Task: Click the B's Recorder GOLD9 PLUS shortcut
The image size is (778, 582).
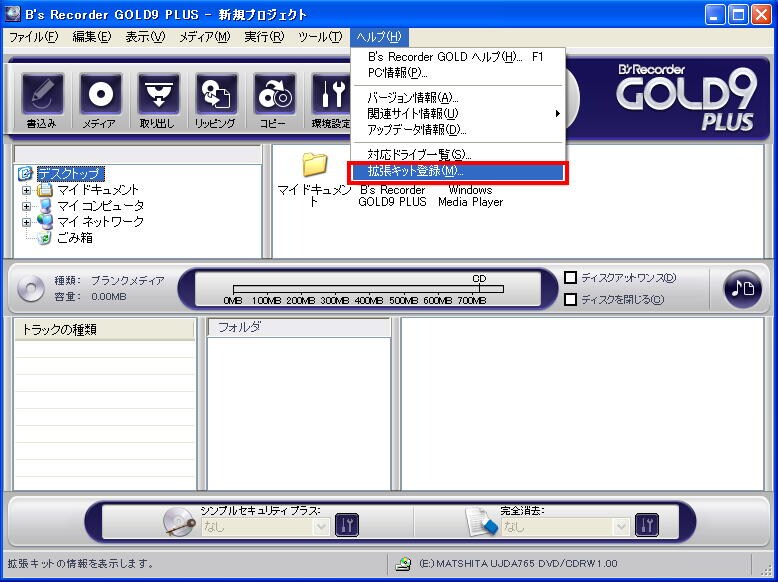Action: click(x=392, y=196)
